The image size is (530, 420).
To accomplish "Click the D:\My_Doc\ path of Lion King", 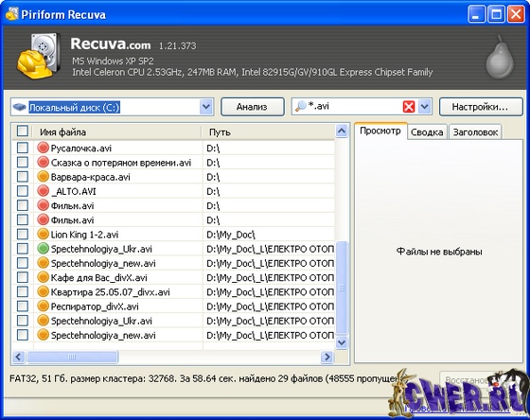I will pos(231,235).
